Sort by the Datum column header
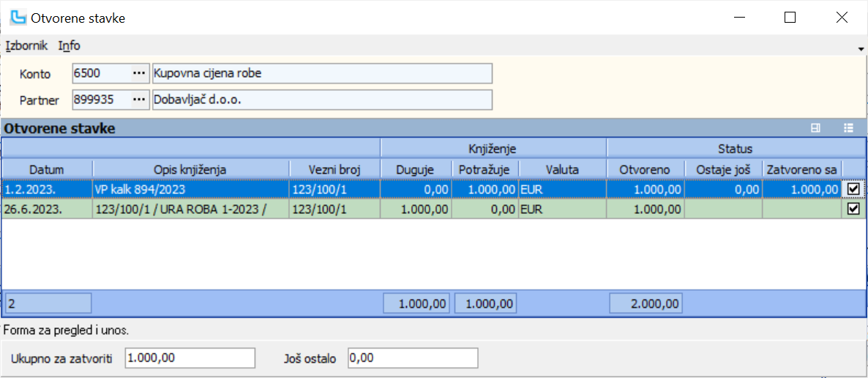The height and width of the screenshot is (378, 868). (47, 169)
